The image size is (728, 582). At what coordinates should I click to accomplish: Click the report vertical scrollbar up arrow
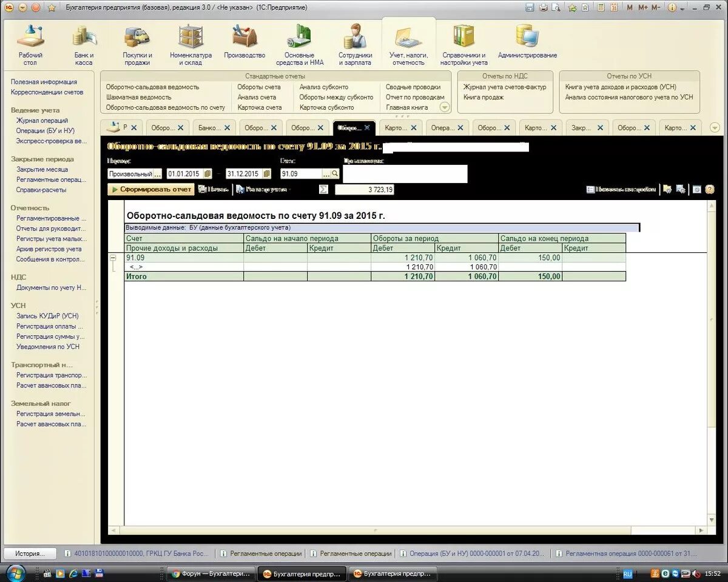pyautogui.click(x=712, y=207)
